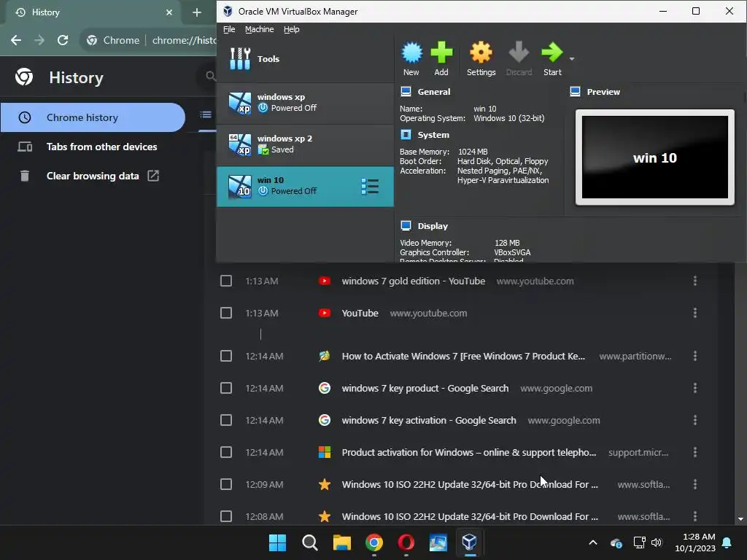Check the windows 7 key product entry
The height and width of the screenshot is (560, 747).
(226, 388)
